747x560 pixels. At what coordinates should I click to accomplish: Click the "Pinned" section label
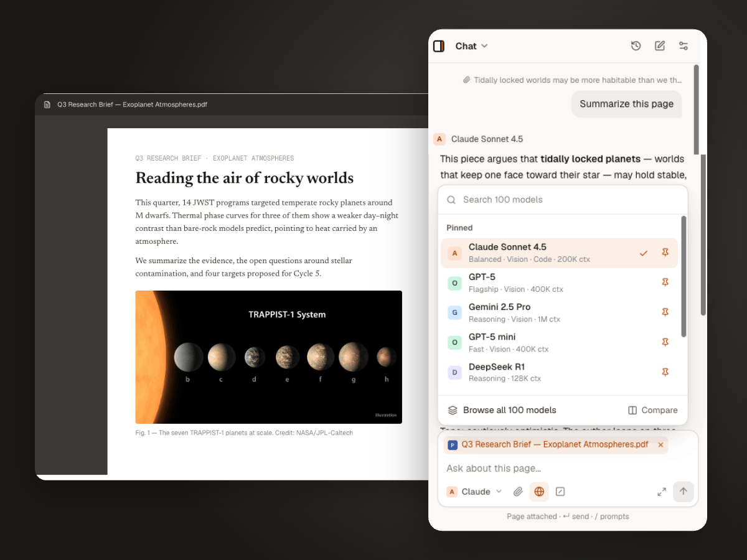pos(459,228)
